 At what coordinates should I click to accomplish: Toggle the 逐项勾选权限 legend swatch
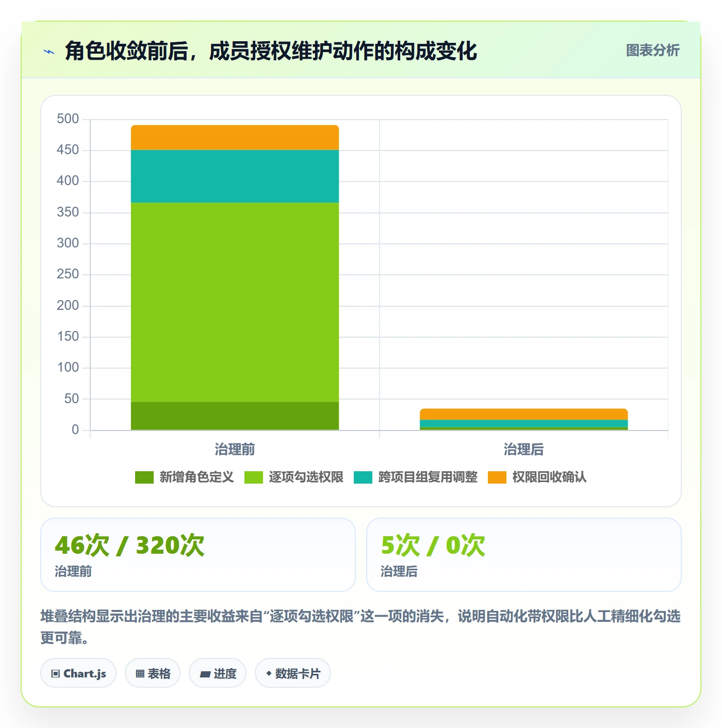click(x=254, y=477)
